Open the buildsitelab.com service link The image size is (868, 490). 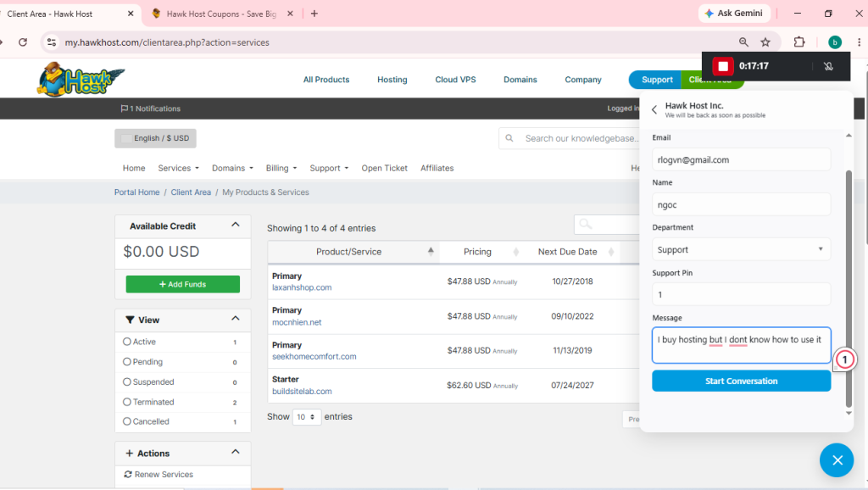(302, 392)
